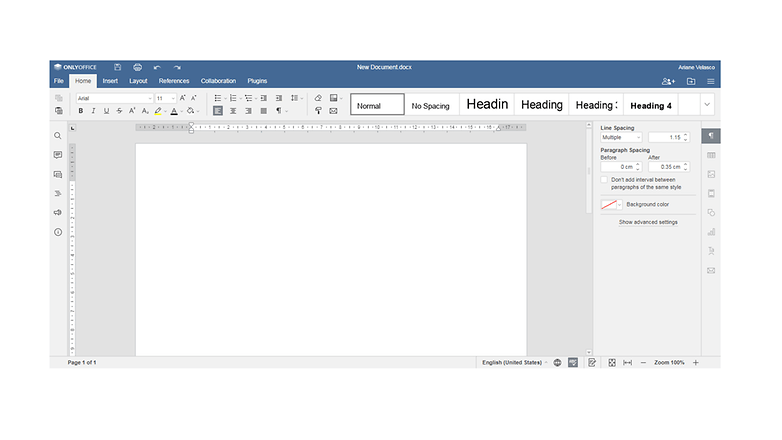Viewport: 782px width, 440px height.
Task: Click Show advanced settings link
Action: [648, 222]
